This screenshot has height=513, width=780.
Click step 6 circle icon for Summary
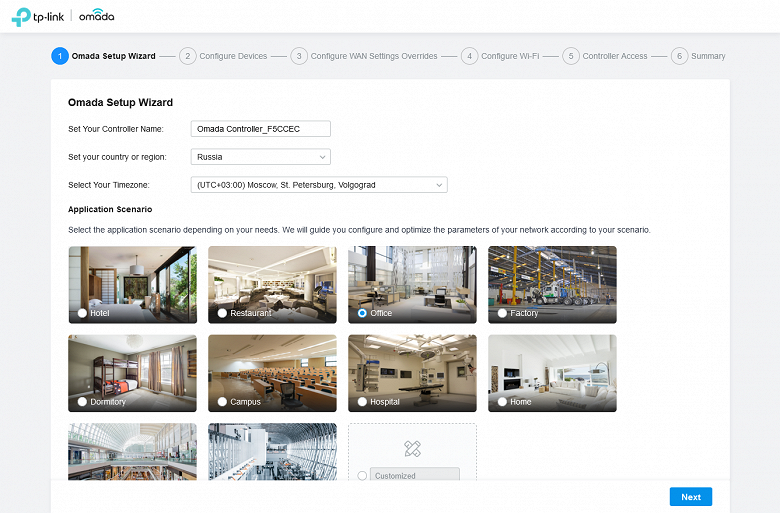(680, 56)
